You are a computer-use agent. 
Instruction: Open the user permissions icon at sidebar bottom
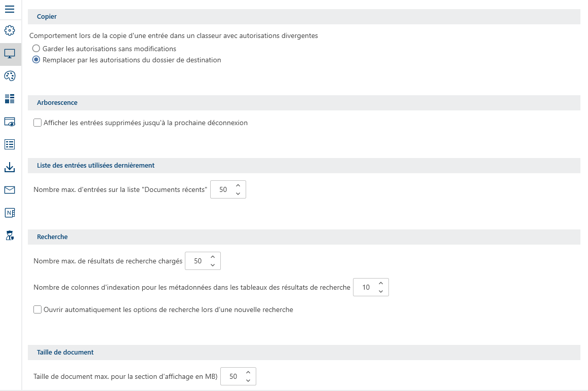9,235
